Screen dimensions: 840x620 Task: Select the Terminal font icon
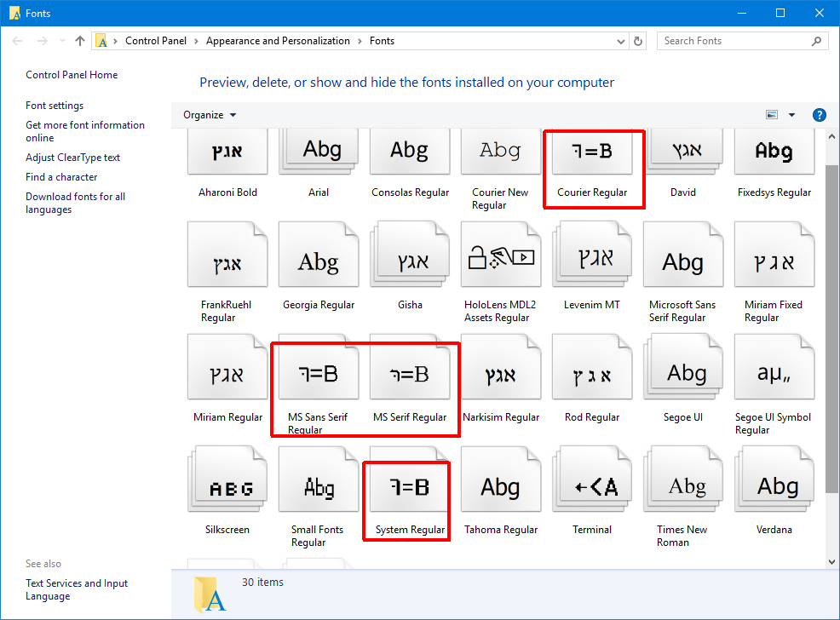(x=592, y=479)
